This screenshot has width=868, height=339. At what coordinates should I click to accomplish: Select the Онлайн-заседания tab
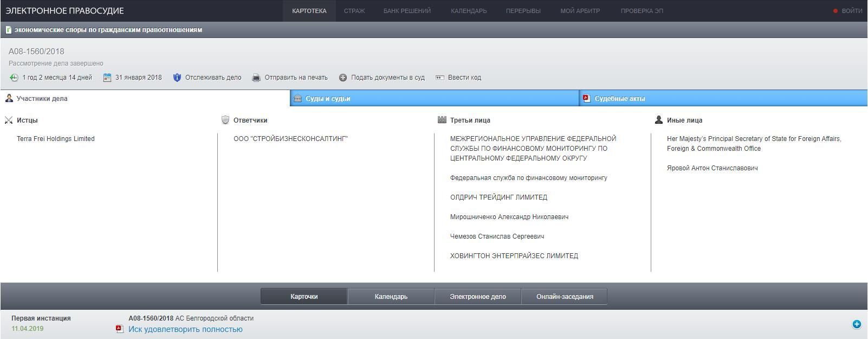565,297
